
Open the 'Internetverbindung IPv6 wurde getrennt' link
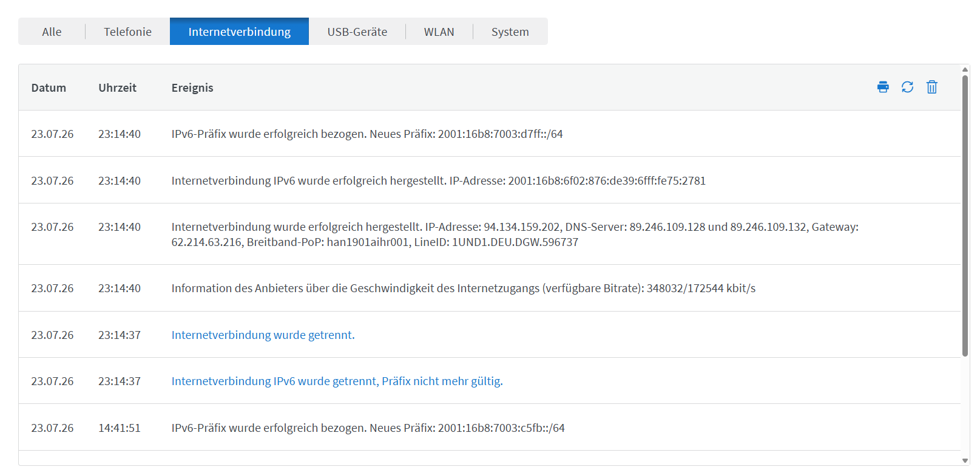[x=337, y=381]
